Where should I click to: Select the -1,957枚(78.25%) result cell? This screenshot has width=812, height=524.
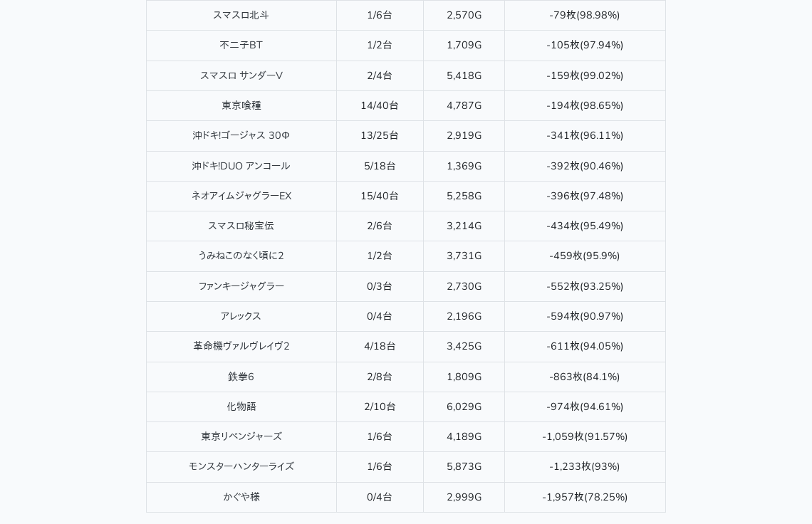[585, 497]
